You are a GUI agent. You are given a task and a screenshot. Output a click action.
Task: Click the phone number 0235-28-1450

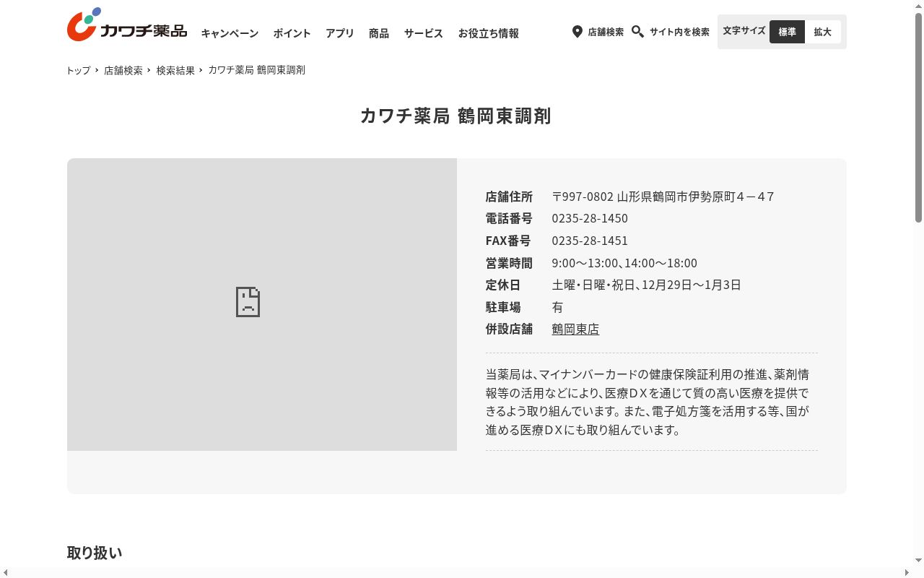[590, 218]
